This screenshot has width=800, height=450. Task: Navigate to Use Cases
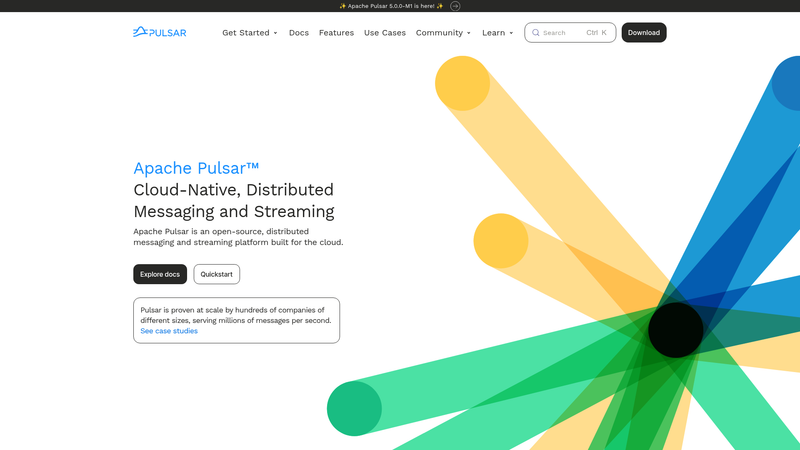pyautogui.click(x=385, y=33)
